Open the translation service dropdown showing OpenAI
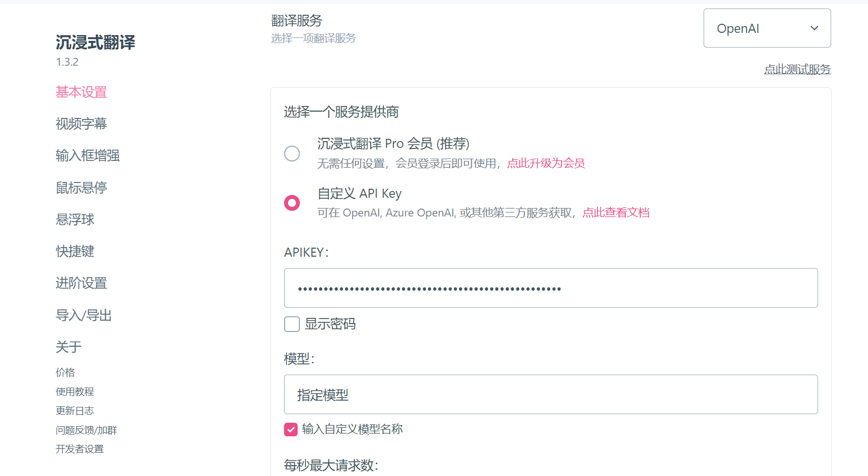Viewport: 868px width, 476px height. coord(767,28)
